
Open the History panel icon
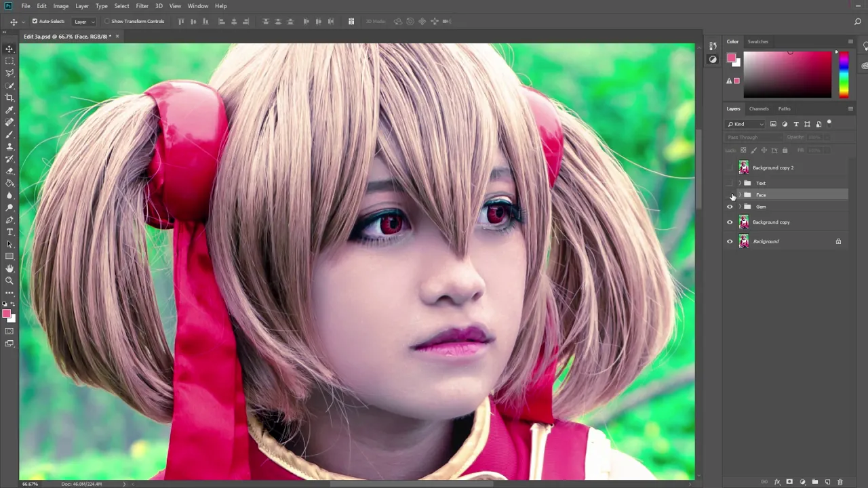[x=713, y=46]
